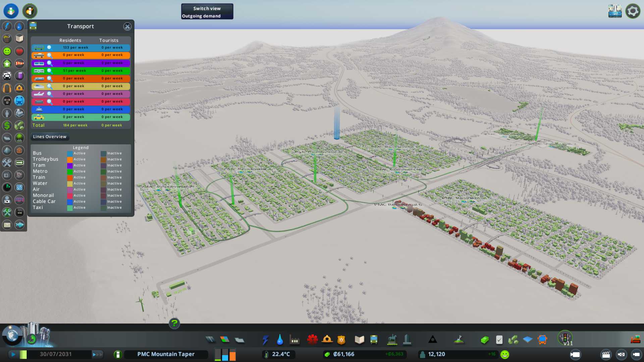
Task: Open the advisor help question mark
Action: [x=174, y=323]
